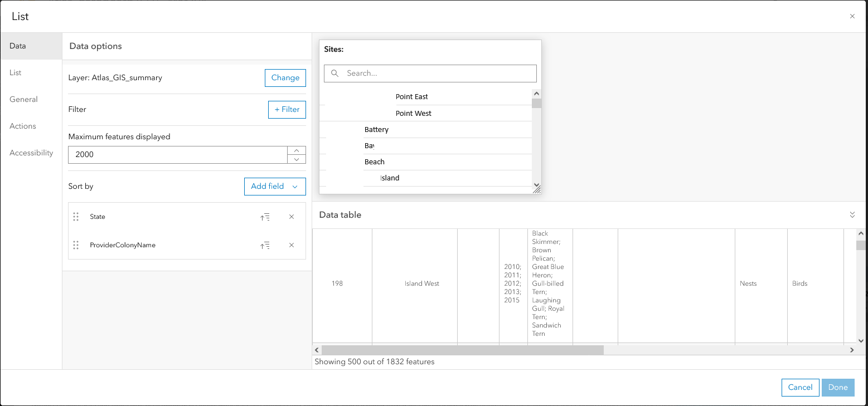Toggle sort direction for State field
Image resolution: width=868 pixels, height=406 pixels.
click(265, 217)
